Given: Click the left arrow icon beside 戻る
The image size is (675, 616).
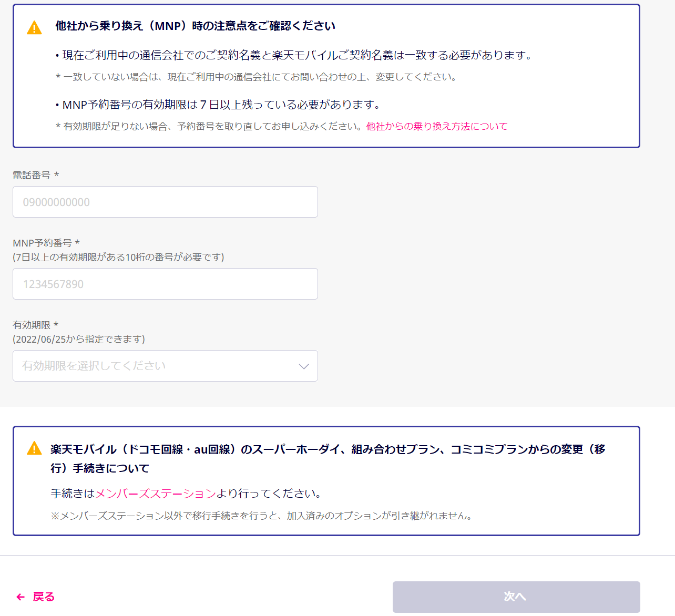Looking at the screenshot, I should 21,597.
